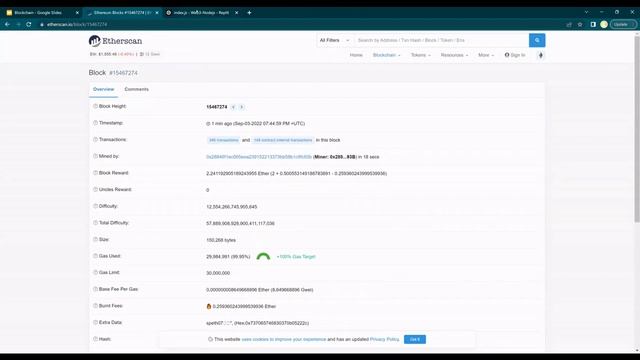Image resolution: width=640 pixels, height=360 pixels.
Task: Open the All Filters dropdown
Action: (x=335, y=40)
